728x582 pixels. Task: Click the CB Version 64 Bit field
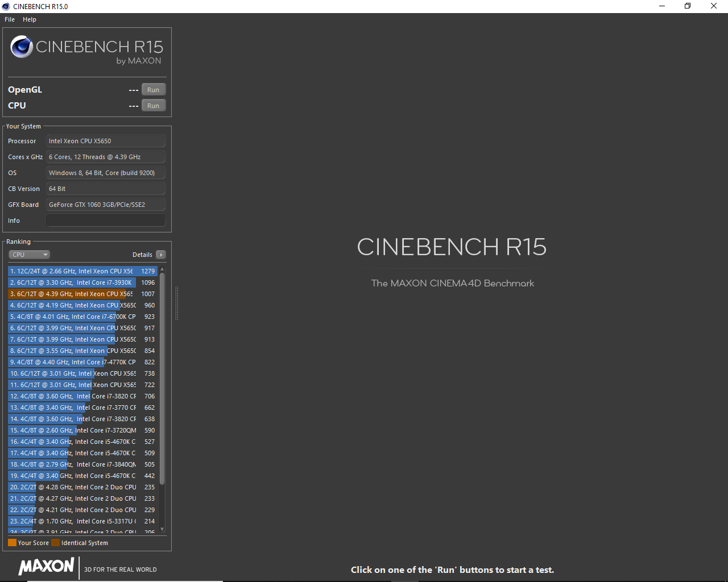coord(106,189)
